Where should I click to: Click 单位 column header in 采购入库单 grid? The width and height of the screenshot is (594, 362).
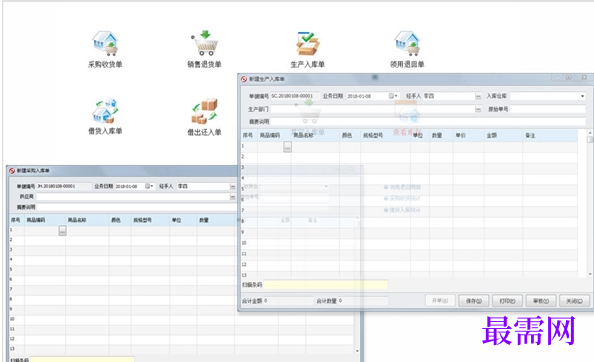coord(183,220)
